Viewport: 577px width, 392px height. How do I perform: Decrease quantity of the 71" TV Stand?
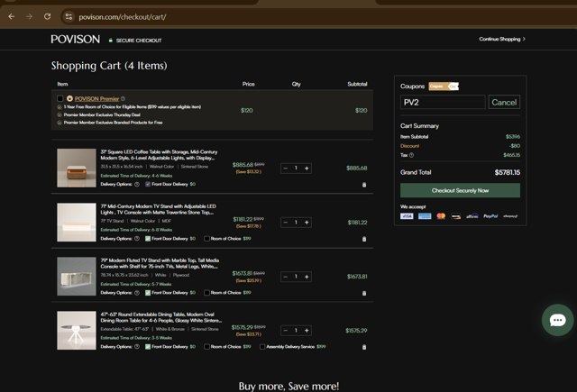[285, 222]
